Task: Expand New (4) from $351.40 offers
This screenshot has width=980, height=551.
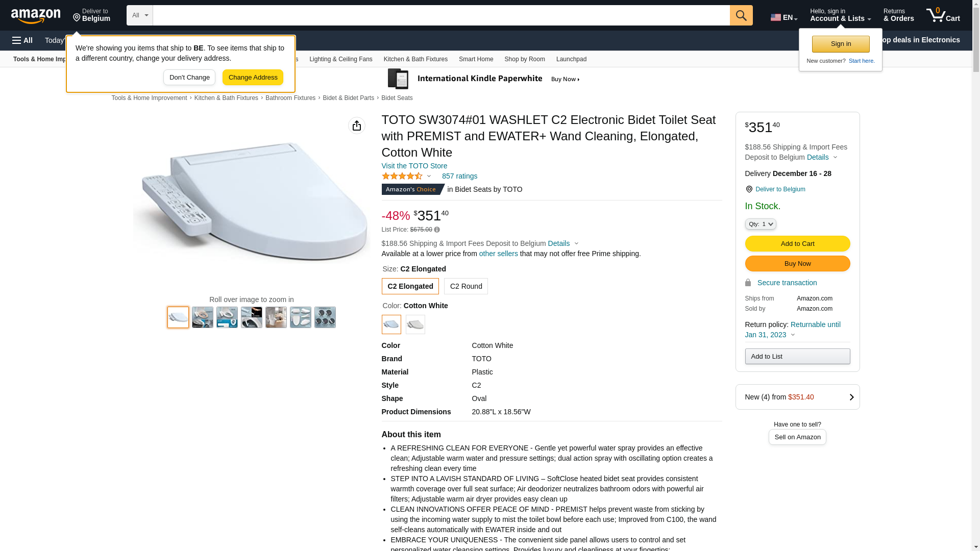Action: [x=797, y=397]
